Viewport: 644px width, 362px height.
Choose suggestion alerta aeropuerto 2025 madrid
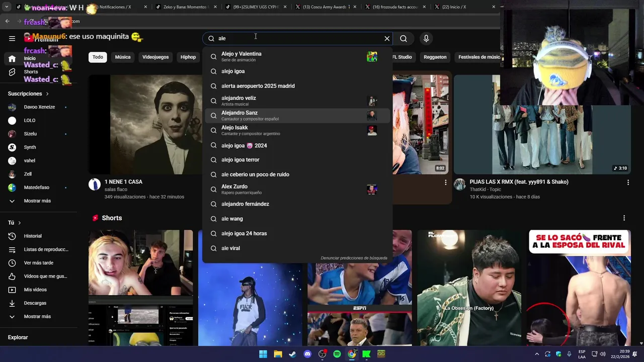(x=297, y=86)
